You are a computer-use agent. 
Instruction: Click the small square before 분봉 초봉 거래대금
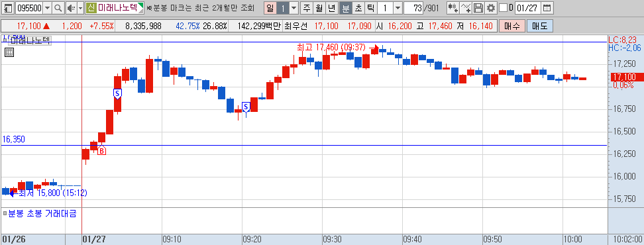[5, 213]
